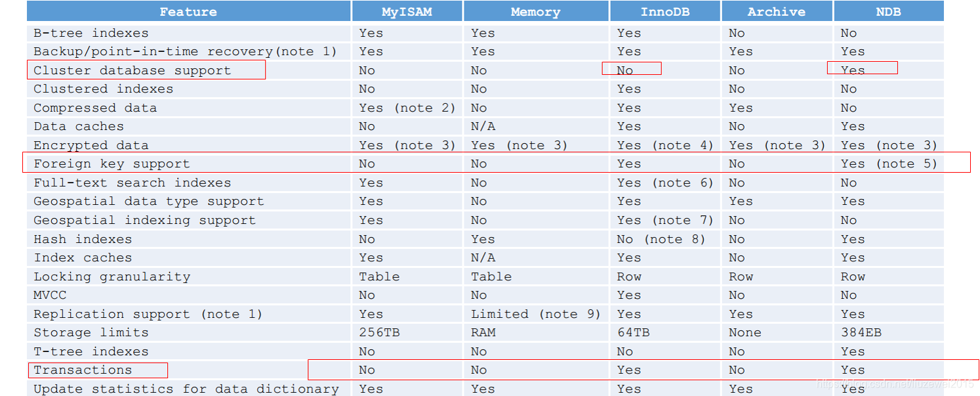
Task: Click 'Yes (note 7)' in Geospatial indexing row
Action: pyautogui.click(x=665, y=220)
